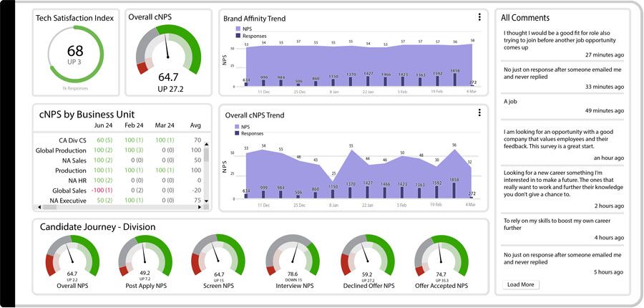
Task: Open the Global Sales business unit row
Action: click(x=69, y=190)
